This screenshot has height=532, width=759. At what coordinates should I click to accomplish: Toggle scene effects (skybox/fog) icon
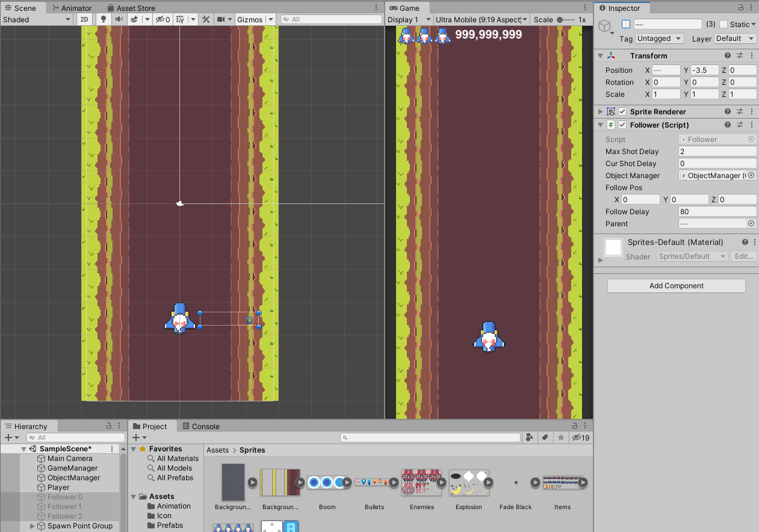tap(135, 19)
